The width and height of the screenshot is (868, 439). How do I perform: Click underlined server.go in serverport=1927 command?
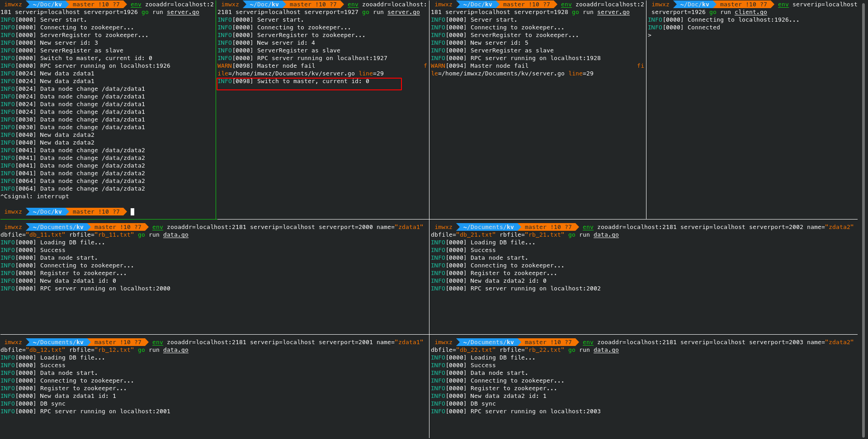coord(404,12)
